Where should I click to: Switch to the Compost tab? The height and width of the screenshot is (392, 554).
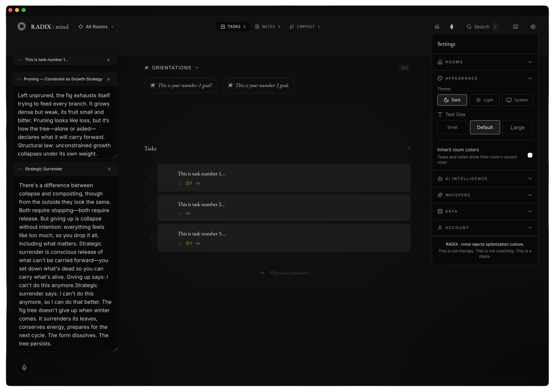[305, 26]
